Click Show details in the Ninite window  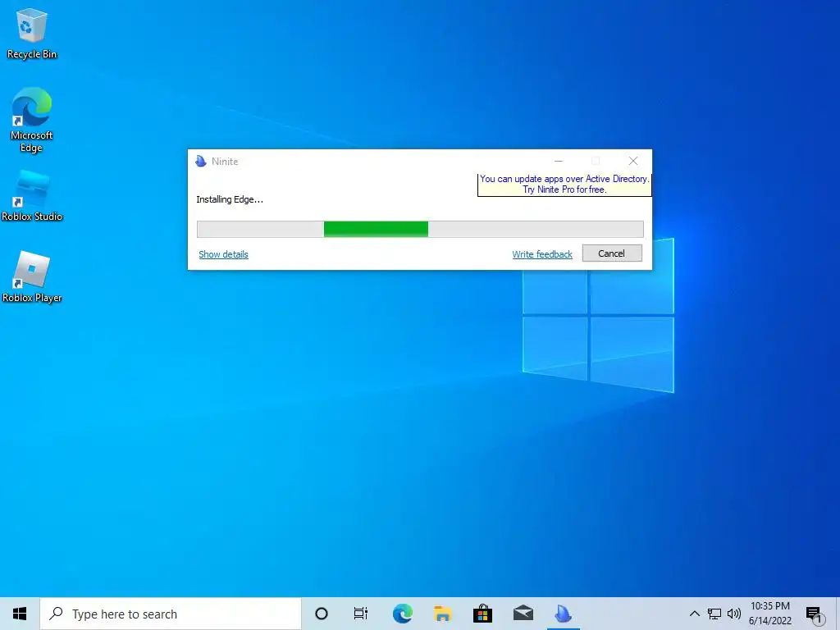click(223, 254)
